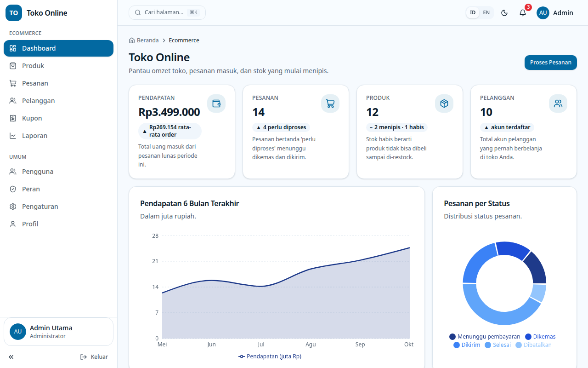This screenshot has height=368, width=588.
Task: Click the 'akun terdaftar' badge
Action: [507, 127]
